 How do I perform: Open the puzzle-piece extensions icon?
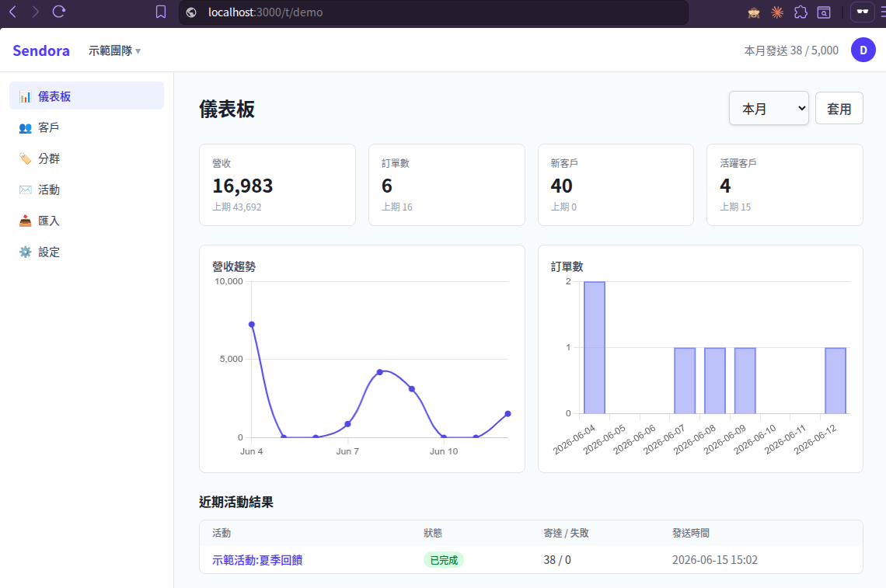click(x=801, y=12)
